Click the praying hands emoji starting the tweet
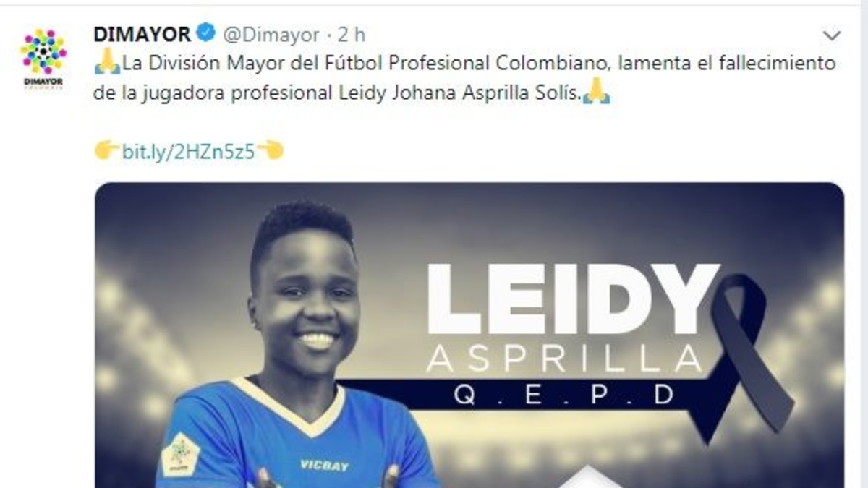The height and width of the screenshot is (488, 868). pos(107,64)
